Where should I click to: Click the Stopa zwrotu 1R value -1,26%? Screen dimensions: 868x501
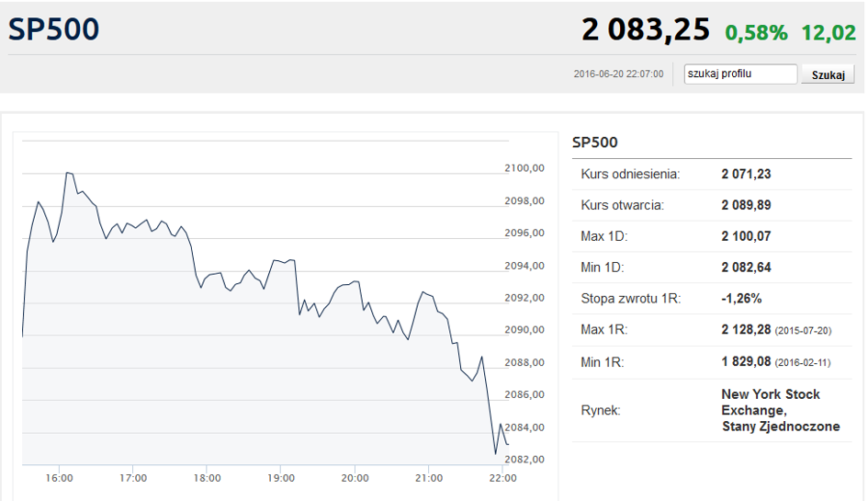point(741,298)
